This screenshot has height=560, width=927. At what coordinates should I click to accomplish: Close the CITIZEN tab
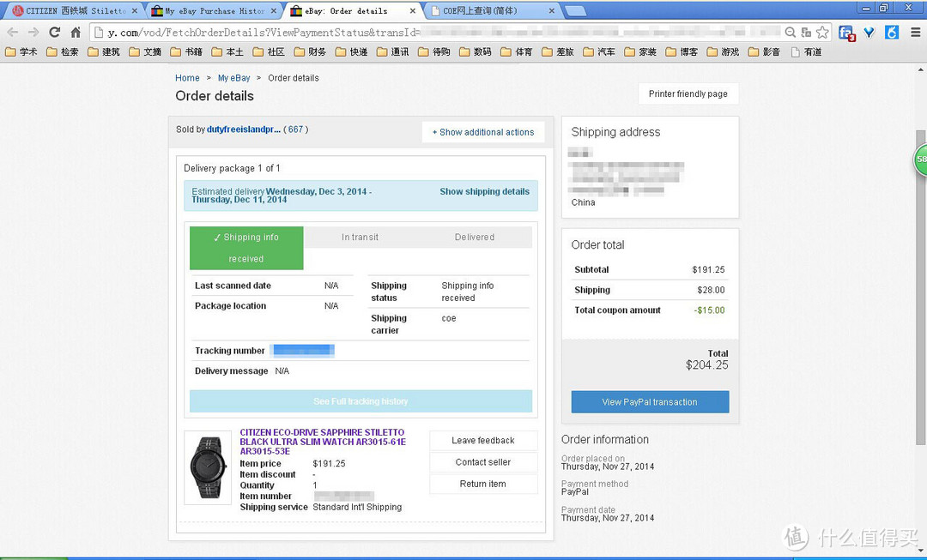pos(134,10)
